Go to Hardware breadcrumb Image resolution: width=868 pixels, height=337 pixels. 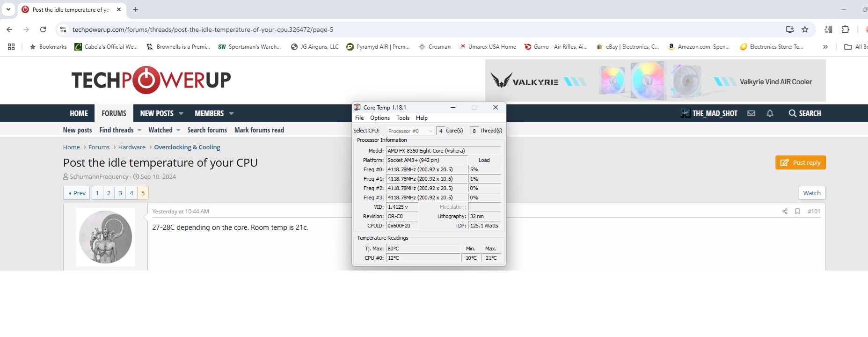pos(132,147)
